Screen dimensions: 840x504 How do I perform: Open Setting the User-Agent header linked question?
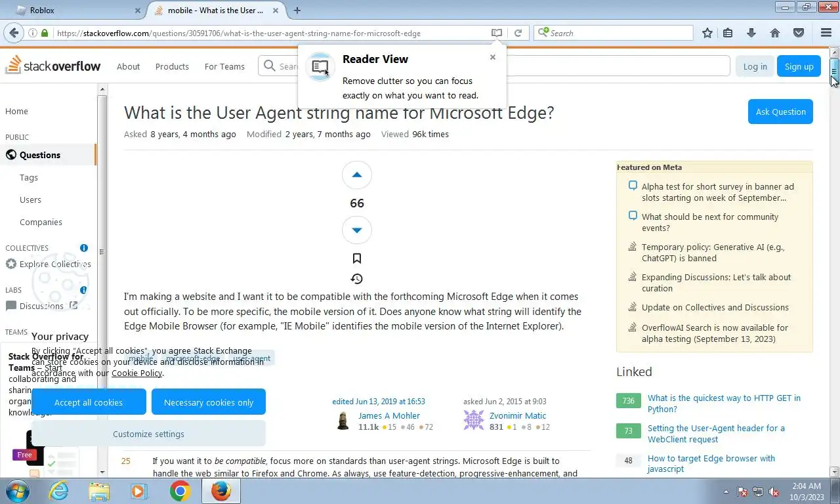click(x=716, y=433)
